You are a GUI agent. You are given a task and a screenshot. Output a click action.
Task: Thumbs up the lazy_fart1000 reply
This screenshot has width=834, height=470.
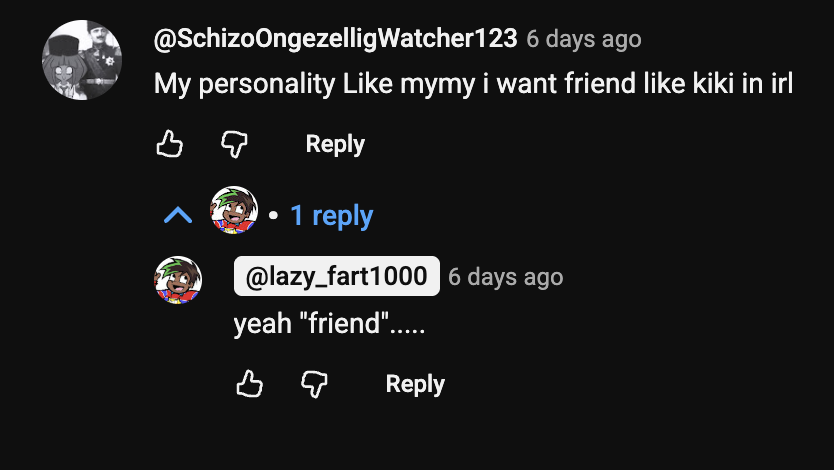(250, 384)
